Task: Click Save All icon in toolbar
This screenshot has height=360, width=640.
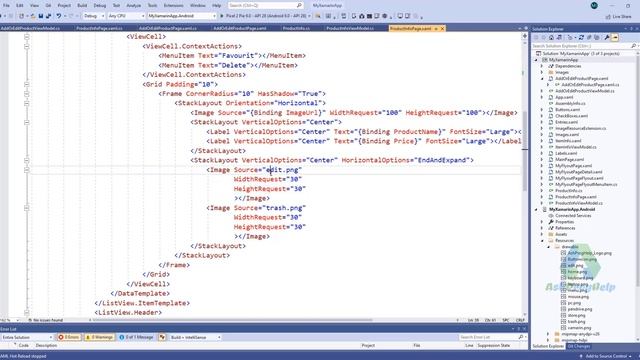Action: [48, 16]
